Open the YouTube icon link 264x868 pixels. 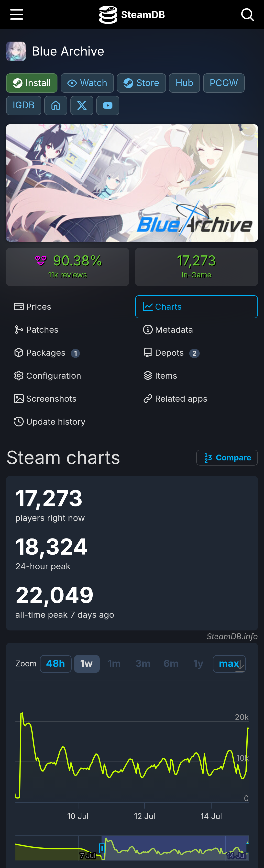click(x=108, y=105)
